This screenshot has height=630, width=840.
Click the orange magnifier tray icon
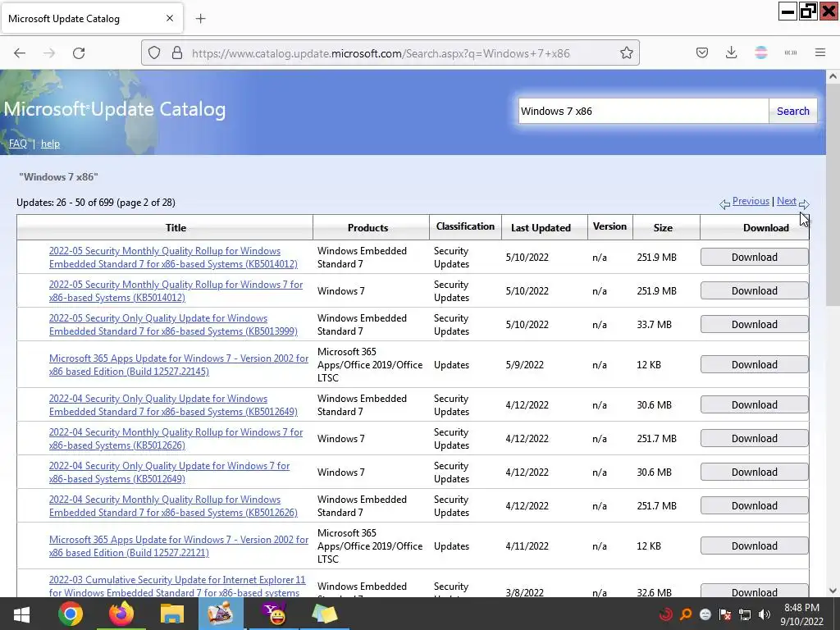686,614
